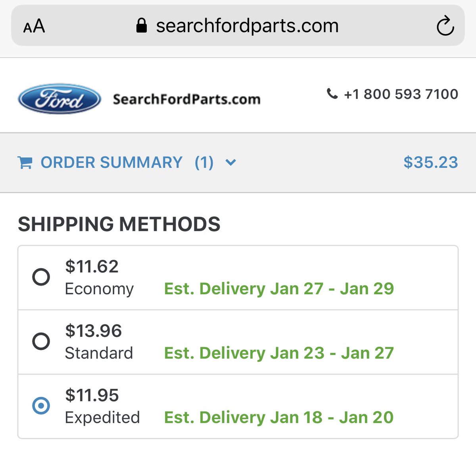
Task: Tap the (1) item count
Action: [x=204, y=163]
